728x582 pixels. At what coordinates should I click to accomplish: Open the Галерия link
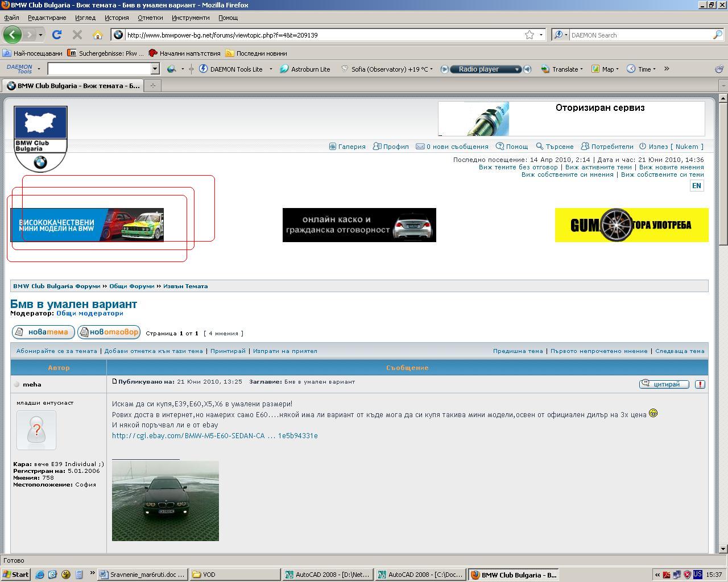tap(347, 147)
